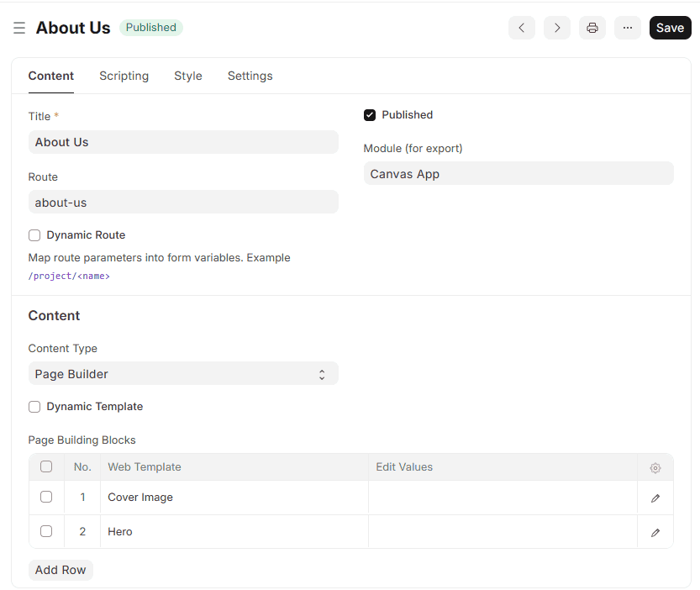Select all rows using header checkbox
The height and width of the screenshot is (590, 700).
click(x=46, y=467)
